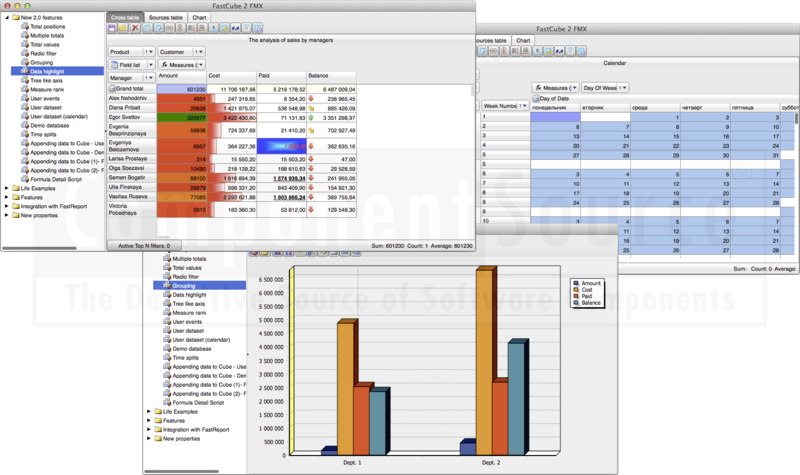800x475 pixels.
Task: Click the funnel toolbar icon in Calendar window
Action: click(x=570, y=51)
